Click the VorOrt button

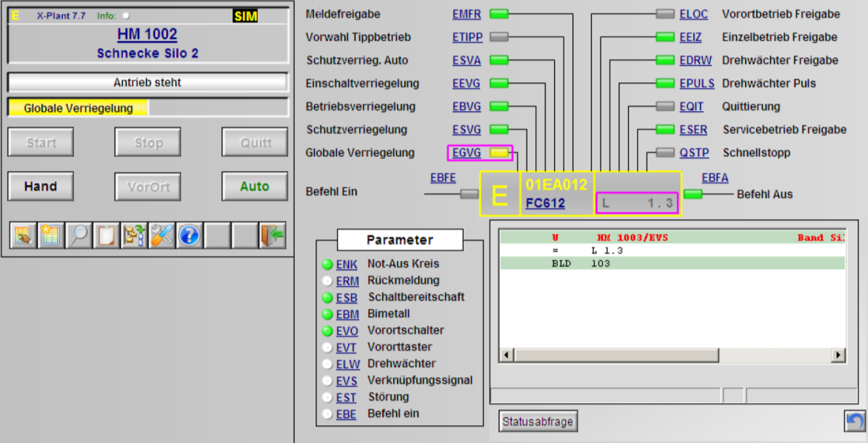[148, 187]
